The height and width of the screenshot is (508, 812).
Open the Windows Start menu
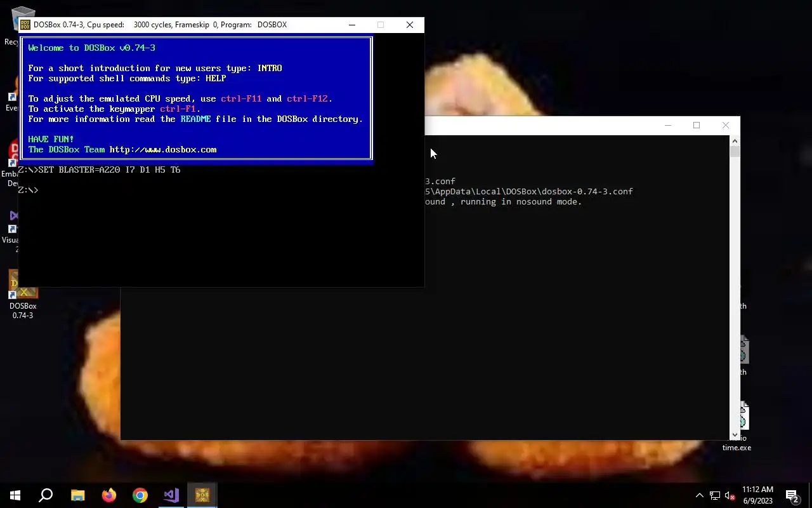[15, 495]
